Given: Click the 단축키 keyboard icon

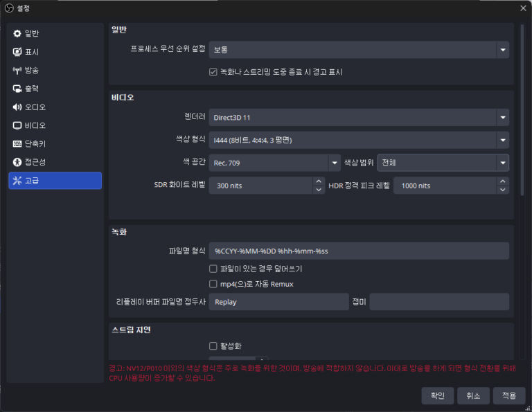Looking at the screenshot, I should pos(17,144).
